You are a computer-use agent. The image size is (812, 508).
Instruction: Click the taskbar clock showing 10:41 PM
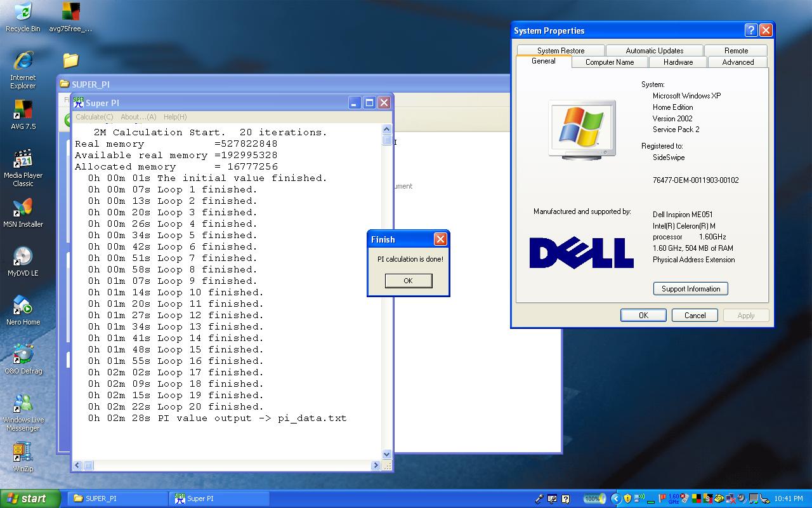787,499
